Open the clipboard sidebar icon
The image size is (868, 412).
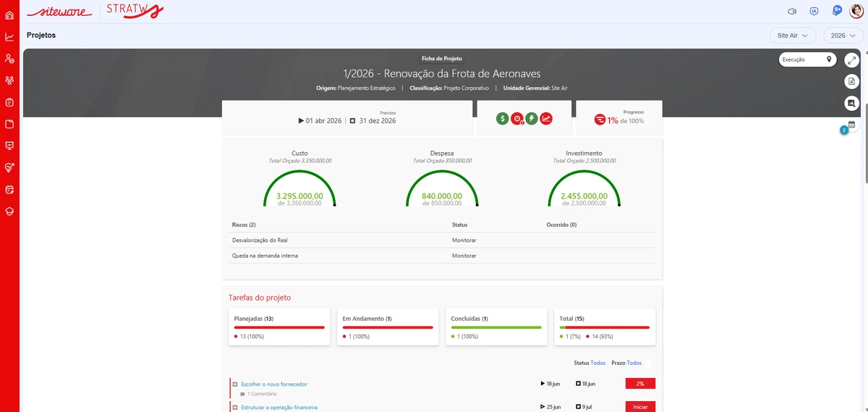pyautogui.click(x=9, y=102)
